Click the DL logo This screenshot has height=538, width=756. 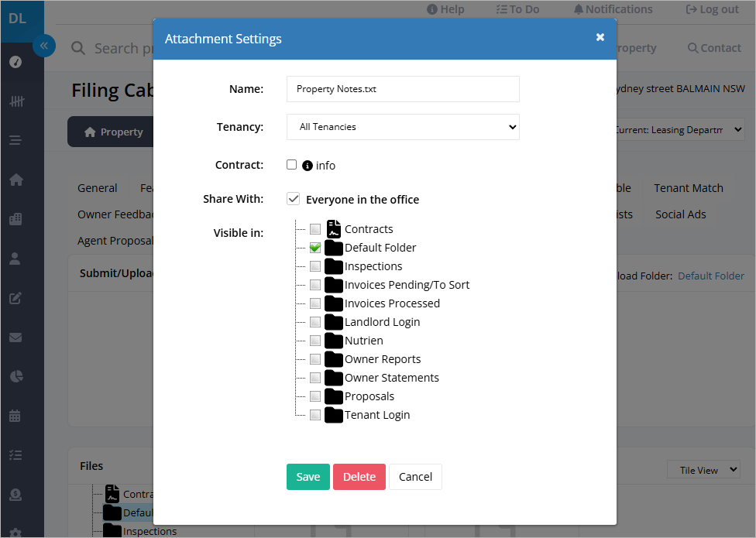click(x=17, y=19)
